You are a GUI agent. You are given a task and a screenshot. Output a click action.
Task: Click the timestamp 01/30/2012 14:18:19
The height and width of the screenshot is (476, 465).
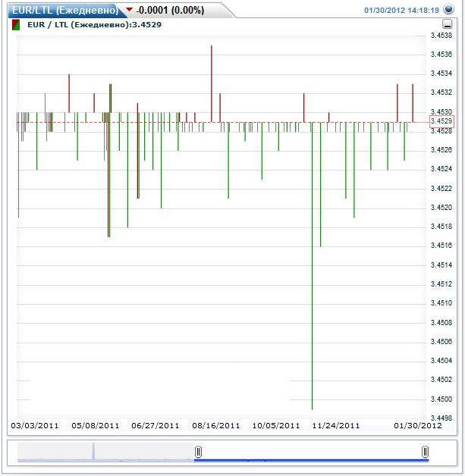point(401,11)
